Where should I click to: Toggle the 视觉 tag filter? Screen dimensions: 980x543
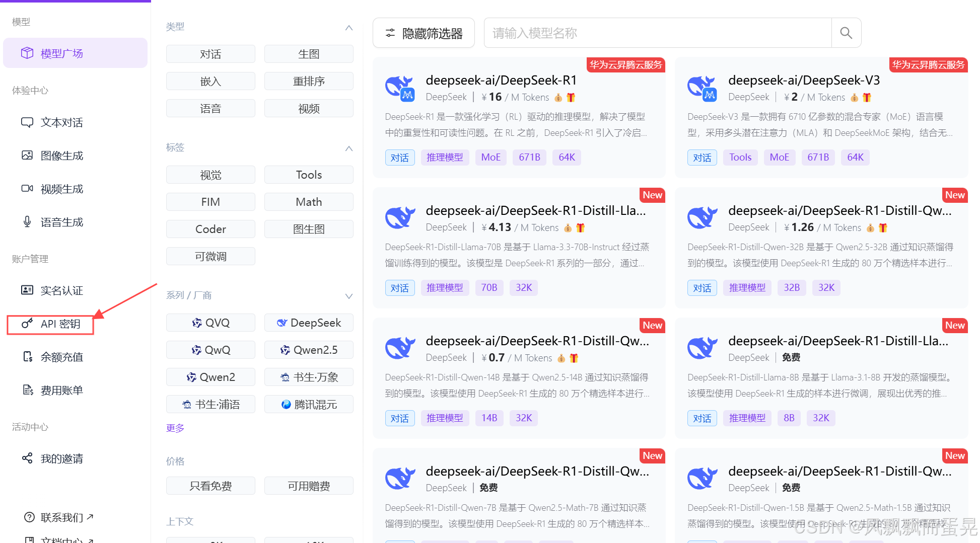(211, 175)
